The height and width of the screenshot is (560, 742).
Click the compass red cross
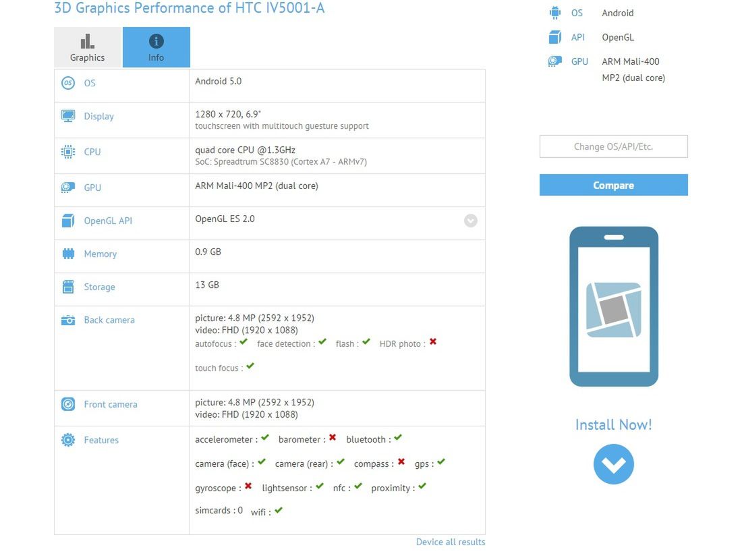401,461
